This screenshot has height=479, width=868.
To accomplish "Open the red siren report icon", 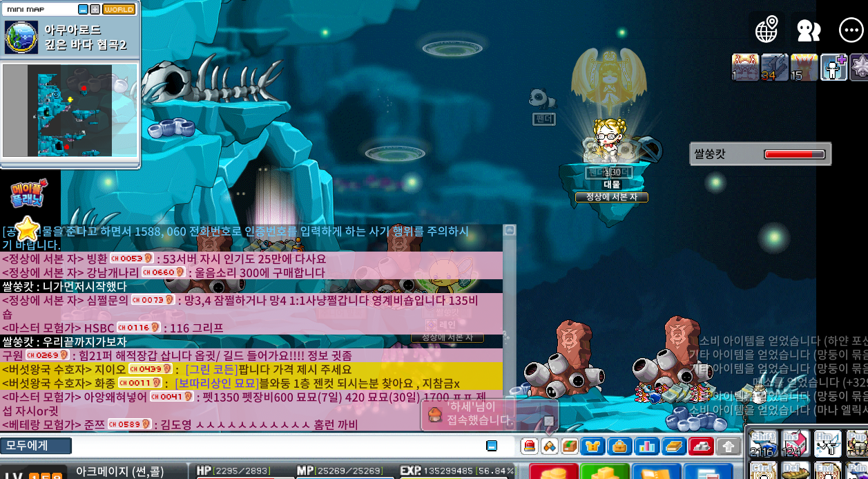I will [530, 446].
